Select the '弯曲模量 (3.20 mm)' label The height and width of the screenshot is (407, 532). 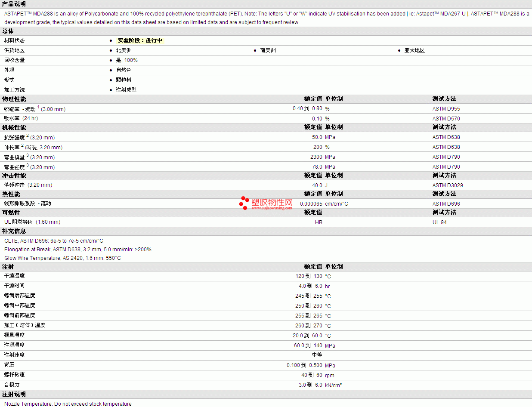pos(29,157)
